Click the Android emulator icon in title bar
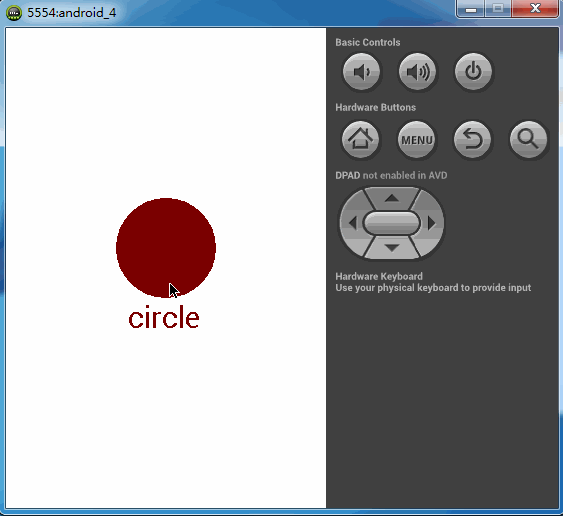The image size is (563, 516). pos(14,13)
